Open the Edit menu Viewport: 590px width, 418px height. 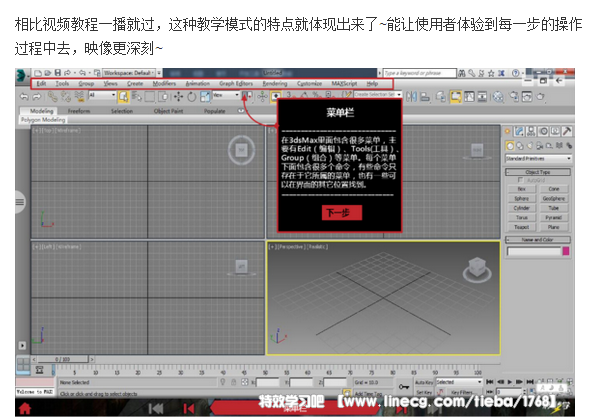[x=41, y=84]
